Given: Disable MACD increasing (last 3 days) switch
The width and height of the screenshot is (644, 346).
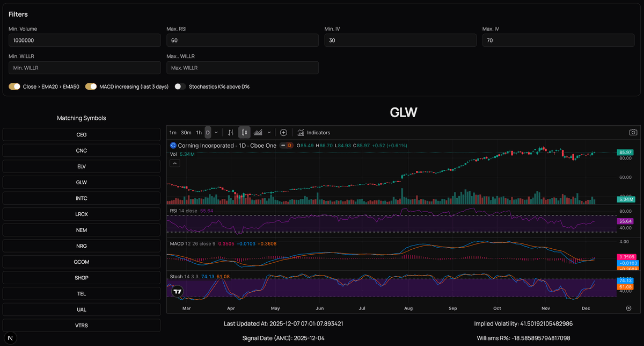Looking at the screenshot, I should 91,86.
